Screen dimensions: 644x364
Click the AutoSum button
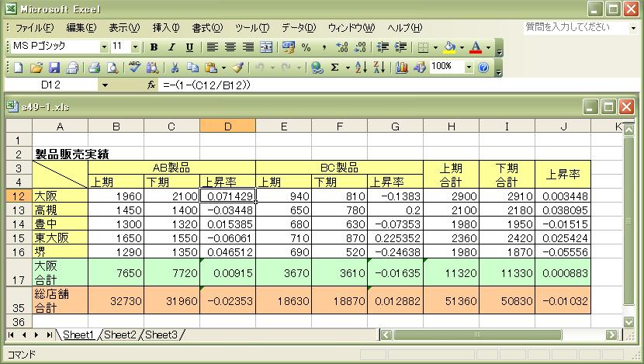click(x=334, y=68)
